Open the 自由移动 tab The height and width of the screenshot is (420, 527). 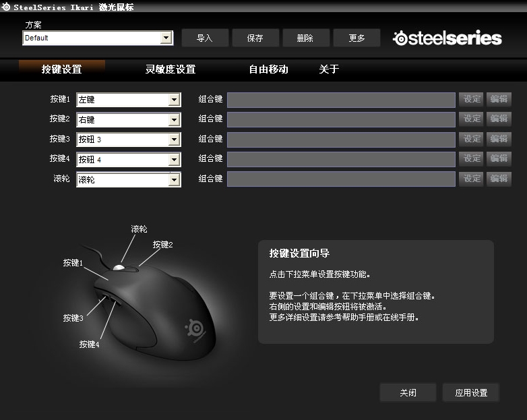point(268,69)
